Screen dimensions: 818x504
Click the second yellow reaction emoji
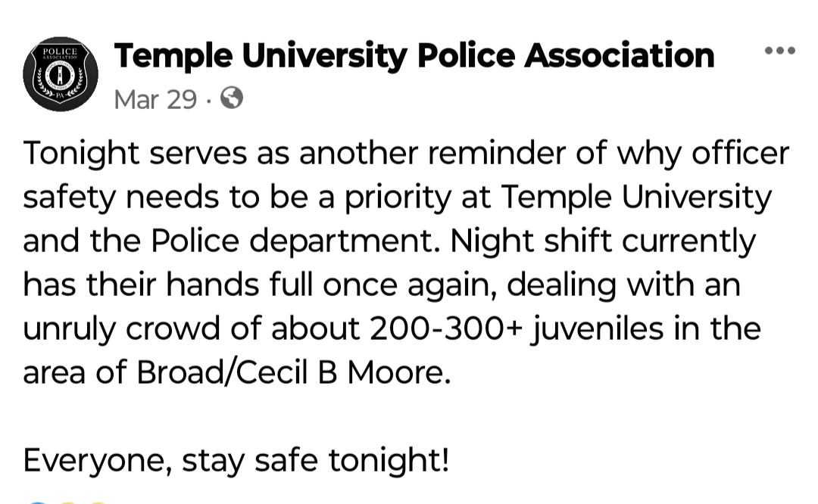pyautogui.click(x=98, y=502)
